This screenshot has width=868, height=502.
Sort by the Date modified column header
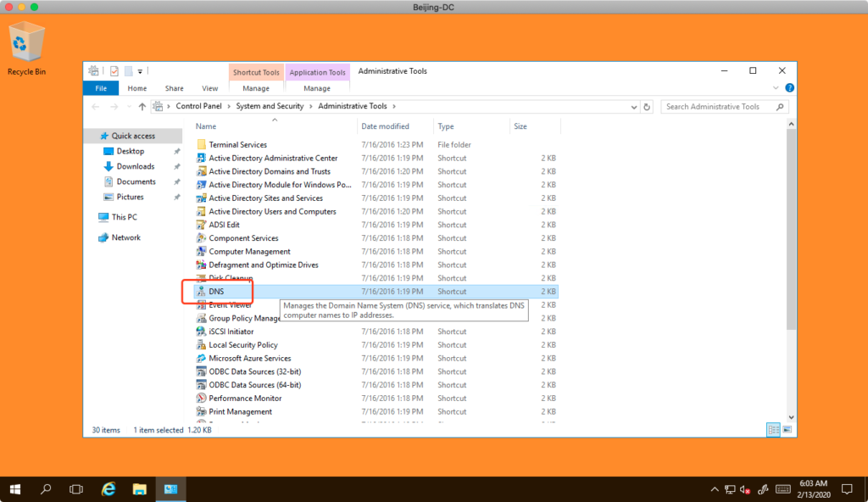tap(385, 126)
